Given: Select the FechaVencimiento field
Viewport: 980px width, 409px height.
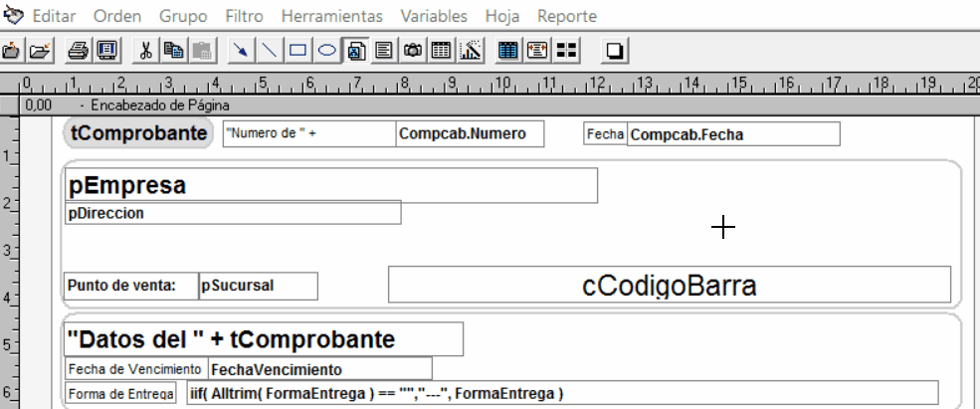Looking at the screenshot, I should pyautogui.click(x=320, y=369).
